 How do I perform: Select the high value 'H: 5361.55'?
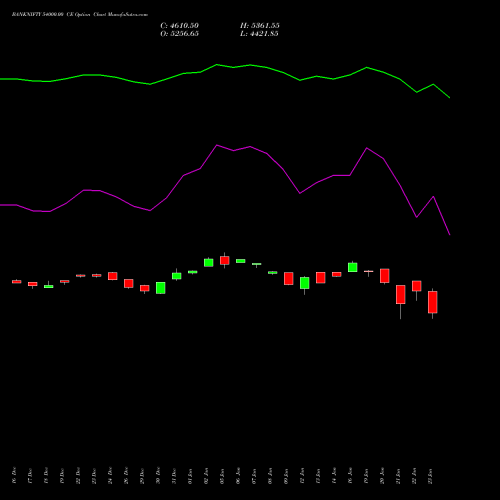pyautogui.click(x=260, y=26)
